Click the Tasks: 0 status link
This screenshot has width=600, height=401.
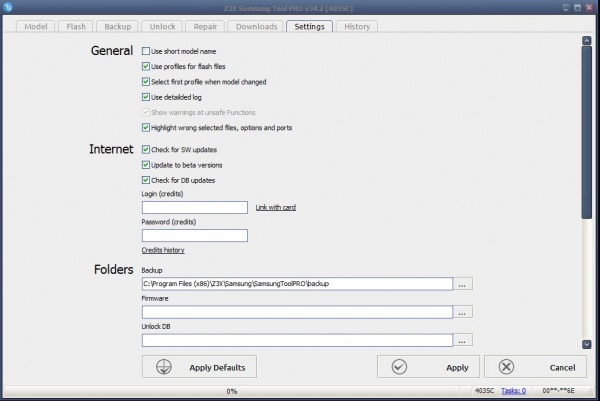[512, 391]
